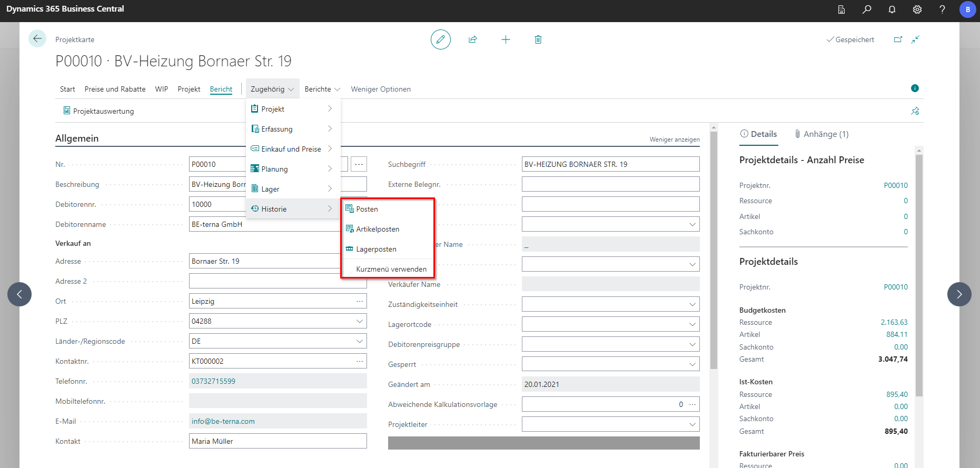Screen dimensions: 980x468
Task: Click the back arrow button
Action: (37, 38)
